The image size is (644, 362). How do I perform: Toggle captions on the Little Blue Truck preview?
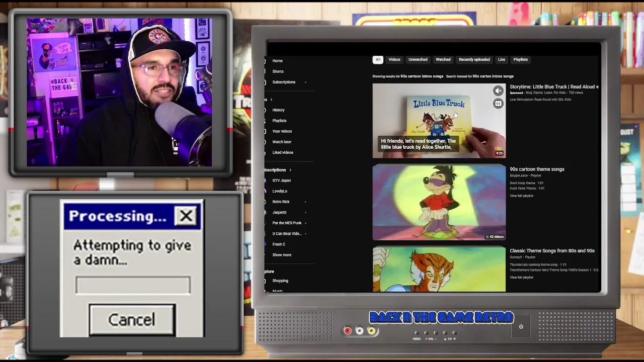[498, 104]
